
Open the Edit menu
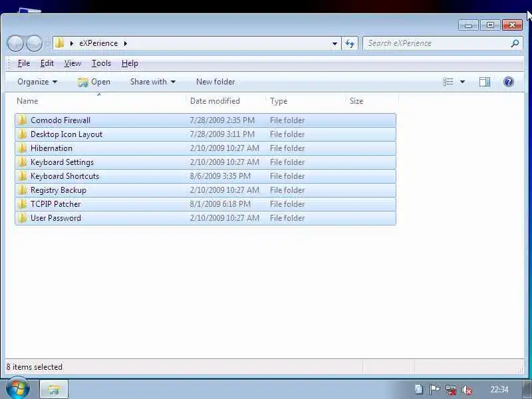[47, 63]
